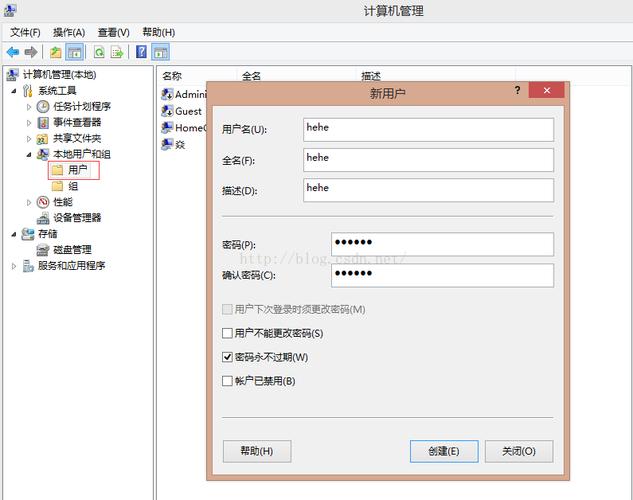Click the 服务和应用程序 icon

point(28,266)
